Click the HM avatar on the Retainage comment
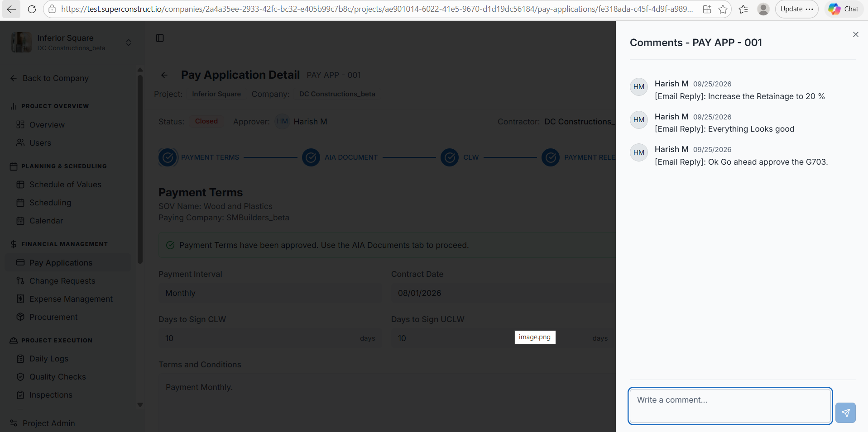868x432 pixels. point(639,87)
